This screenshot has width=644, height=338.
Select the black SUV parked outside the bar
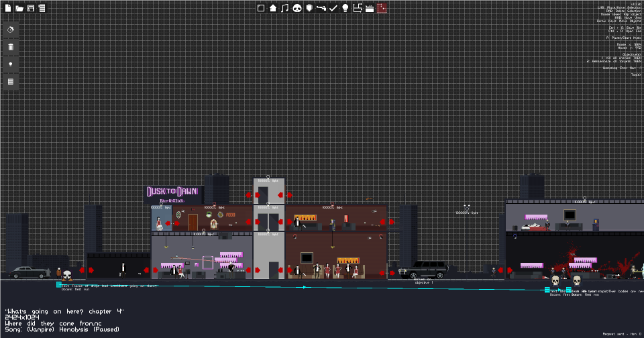tap(423, 270)
